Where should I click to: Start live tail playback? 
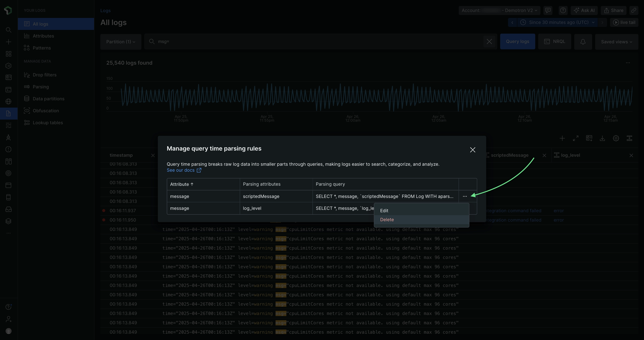[x=624, y=22]
